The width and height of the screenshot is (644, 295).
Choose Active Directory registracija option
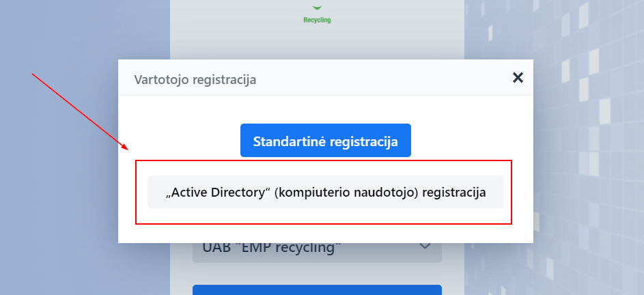pyautogui.click(x=325, y=193)
